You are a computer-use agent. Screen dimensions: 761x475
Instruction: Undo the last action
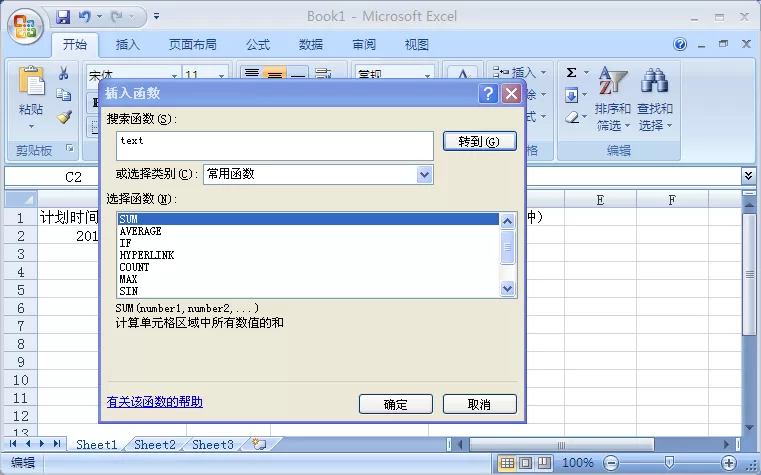(x=85, y=17)
